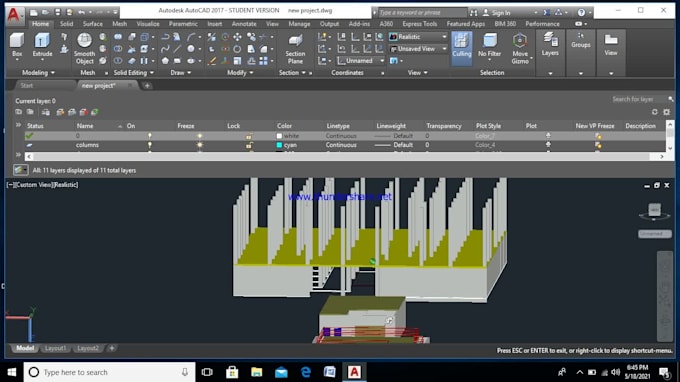Click the Unnamed view label below ViewCube
680x382 pixels.
[x=654, y=234]
